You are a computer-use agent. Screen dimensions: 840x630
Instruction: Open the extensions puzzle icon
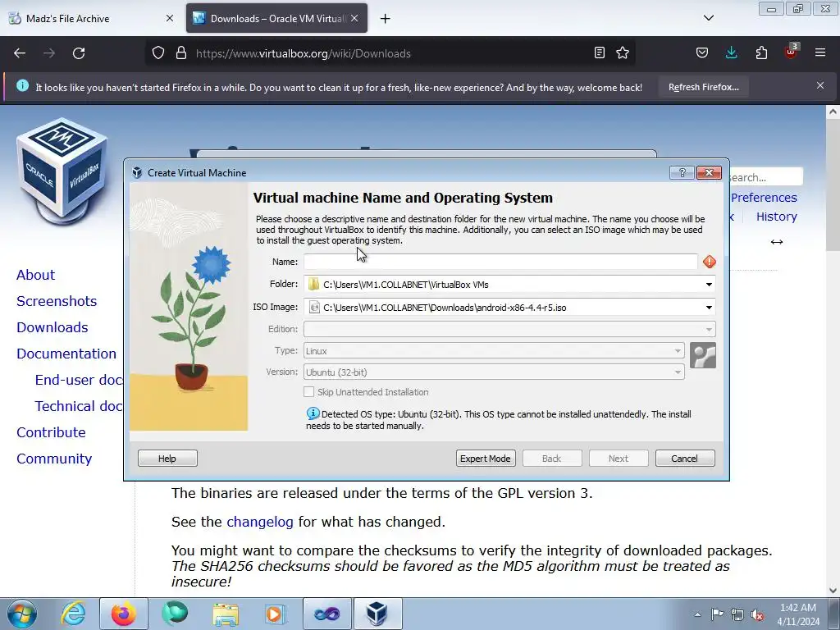click(x=761, y=53)
